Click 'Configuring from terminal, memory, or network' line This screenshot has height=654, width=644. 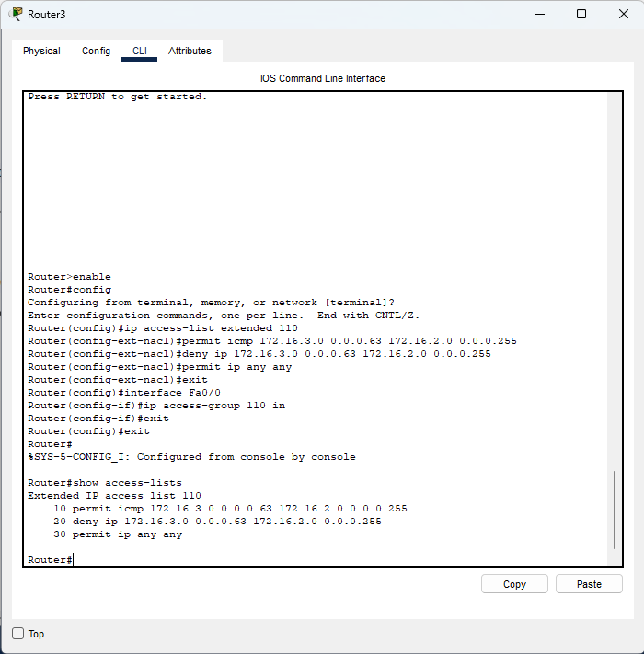coord(211,303)
